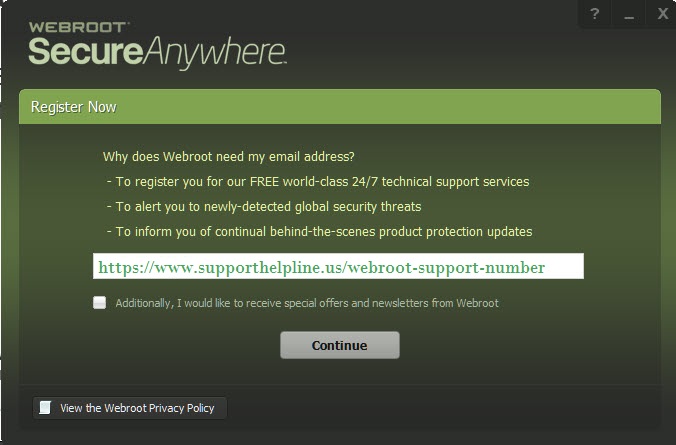Click the supporthelpline.us URL text in the field
Image resolution: width=676 pixels, height=445 pixels.
coord(322,268)
